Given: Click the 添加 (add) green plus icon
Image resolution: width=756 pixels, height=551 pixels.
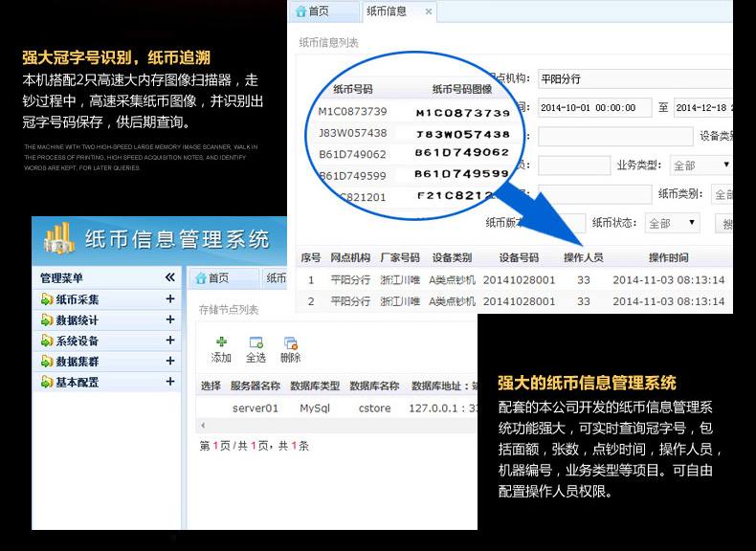Looking at the screenshot, I should [221, 342].
